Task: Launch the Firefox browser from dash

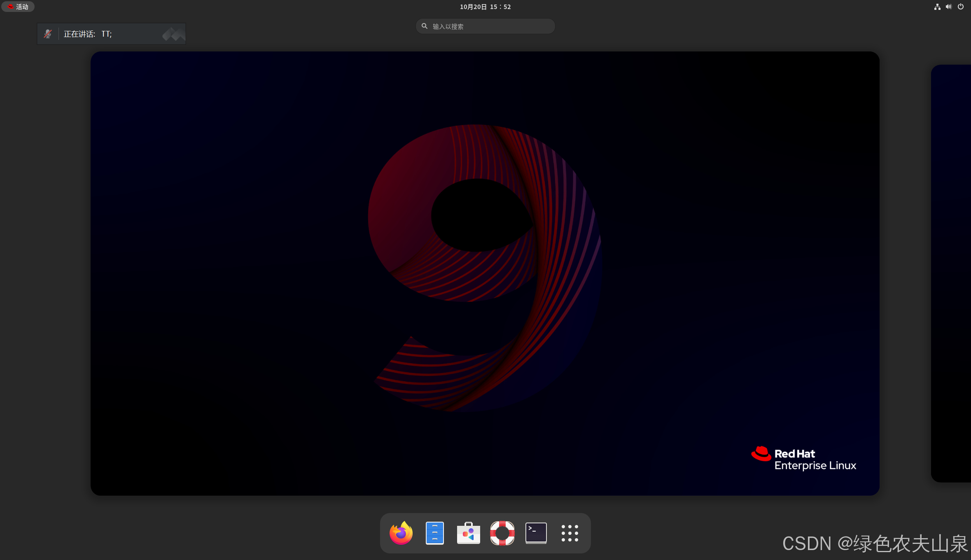Action: (x=401, y=533)
